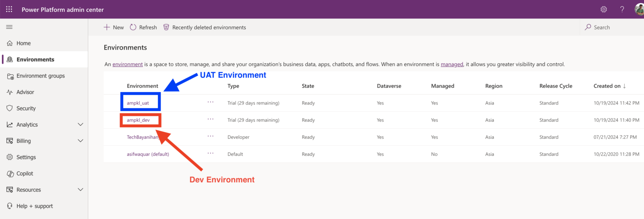Open Copilot from the sidebar

point(25,173)
